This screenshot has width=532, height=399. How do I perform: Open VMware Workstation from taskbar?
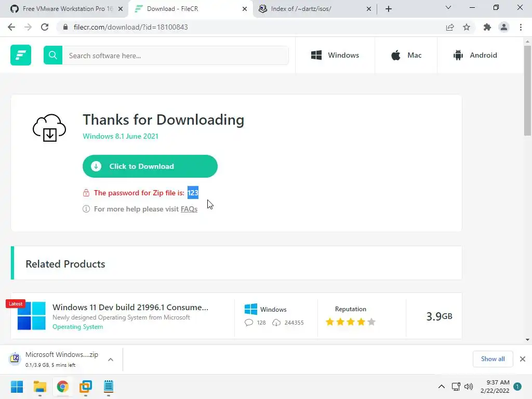click(x=86, y=387)
